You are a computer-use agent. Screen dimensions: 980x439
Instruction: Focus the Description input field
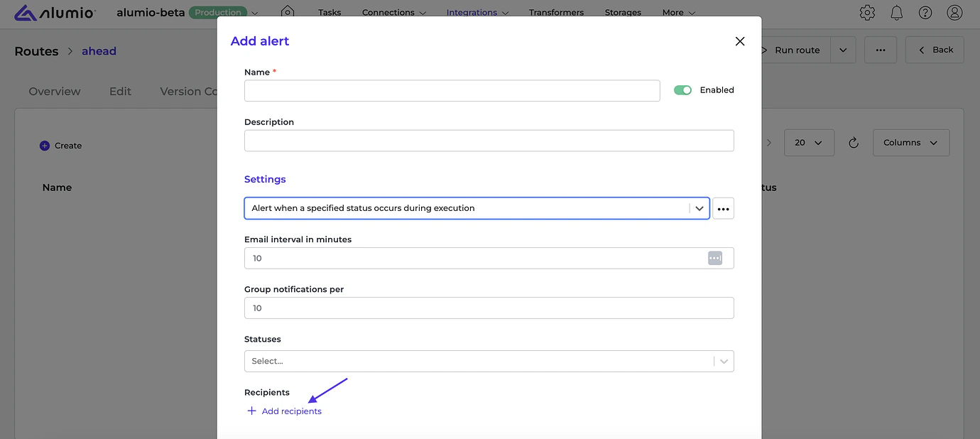[x=489, y=141]
